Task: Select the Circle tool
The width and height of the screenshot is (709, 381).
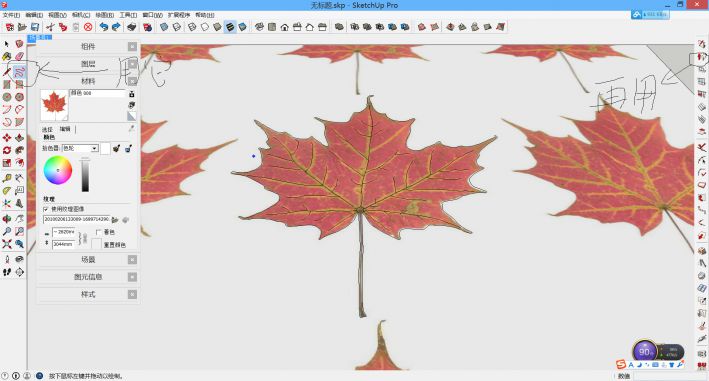Action: (x=6, y=97)
